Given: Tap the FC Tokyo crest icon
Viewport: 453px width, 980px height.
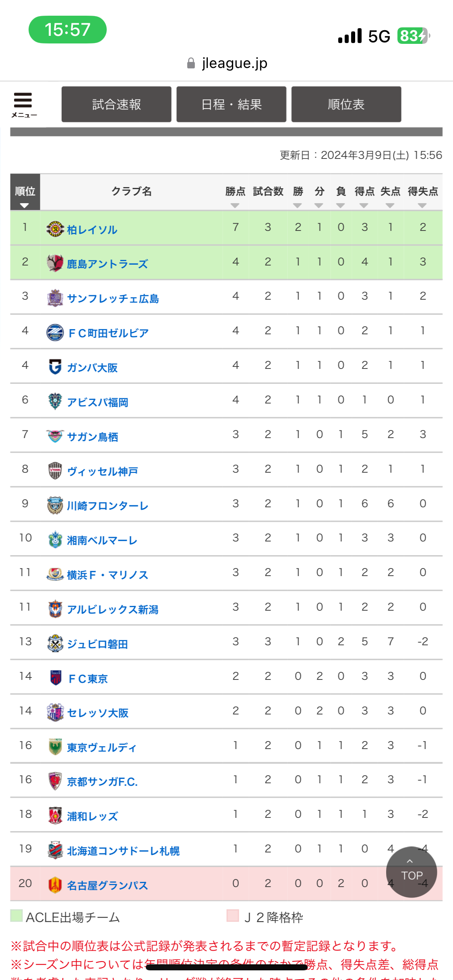Looking at the screenshot, I should pyautogui.click(x=56, y=677).
